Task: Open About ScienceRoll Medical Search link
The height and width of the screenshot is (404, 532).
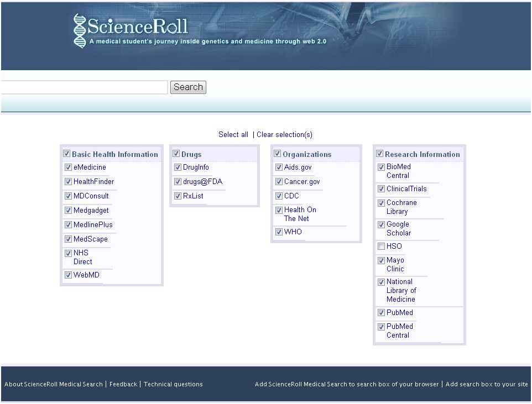Action: (x=54, y=385)
